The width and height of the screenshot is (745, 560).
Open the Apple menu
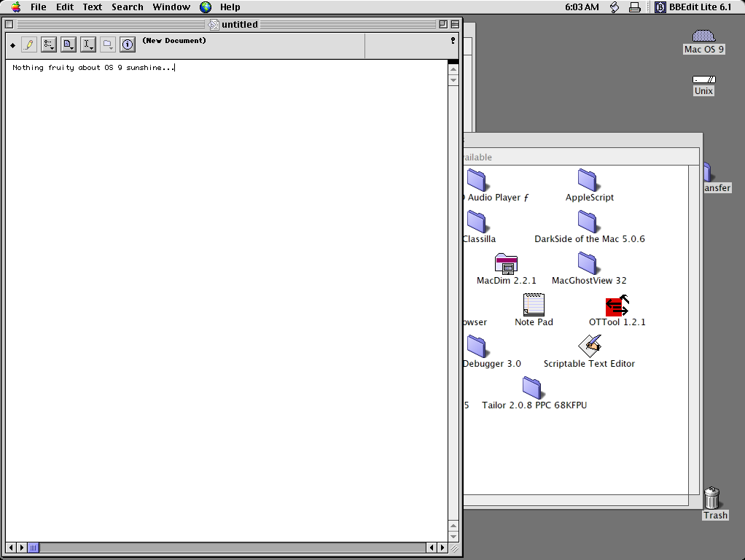[16, 7]
